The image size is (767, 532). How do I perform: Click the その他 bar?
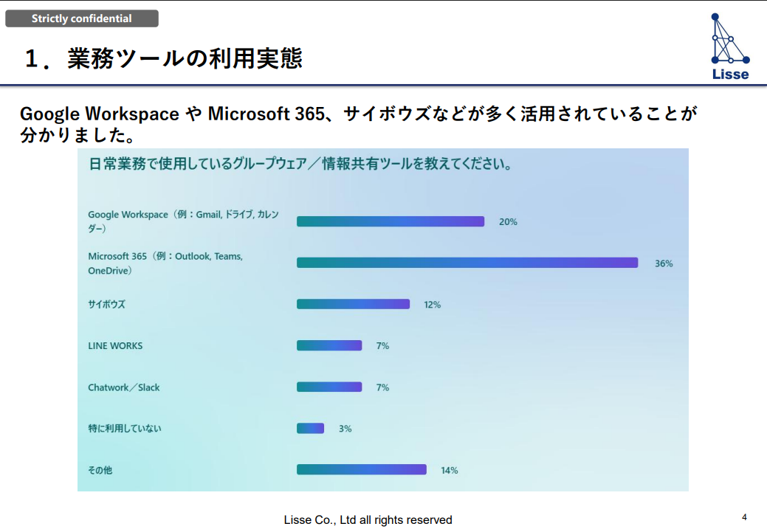(x=361, y=469)
